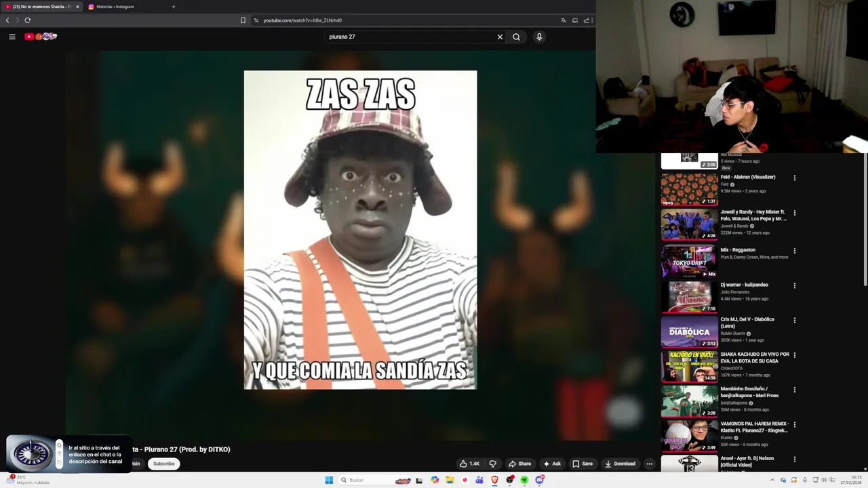
Task: Open the Windows Start menu
Action: pos(329,480)
